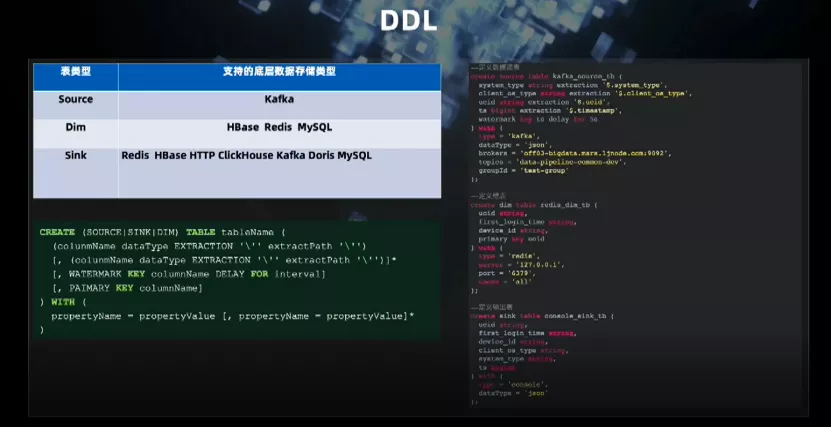Click "tableName" in the syntax template
Screen dimensions: 832x428
248,232
